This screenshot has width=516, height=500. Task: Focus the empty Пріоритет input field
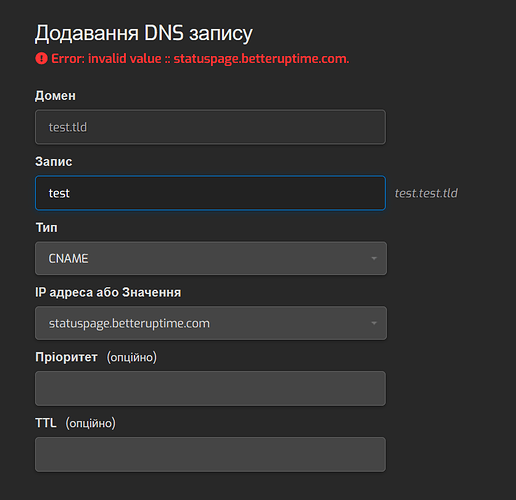[210, 388]
